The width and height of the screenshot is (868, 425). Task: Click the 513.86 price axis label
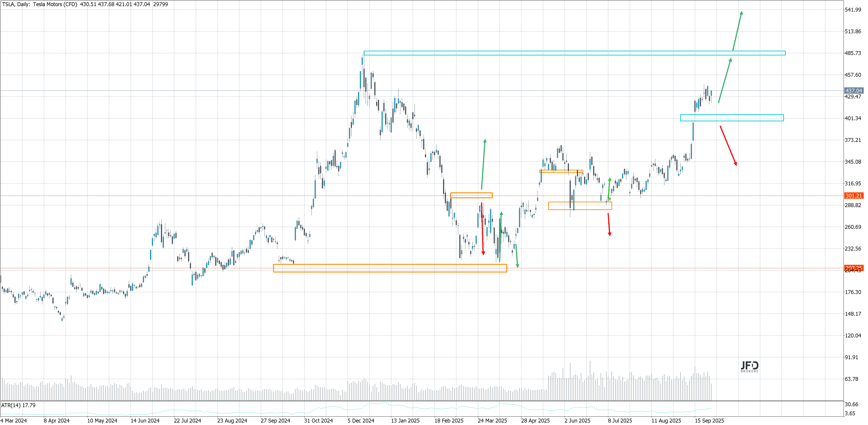853,31
